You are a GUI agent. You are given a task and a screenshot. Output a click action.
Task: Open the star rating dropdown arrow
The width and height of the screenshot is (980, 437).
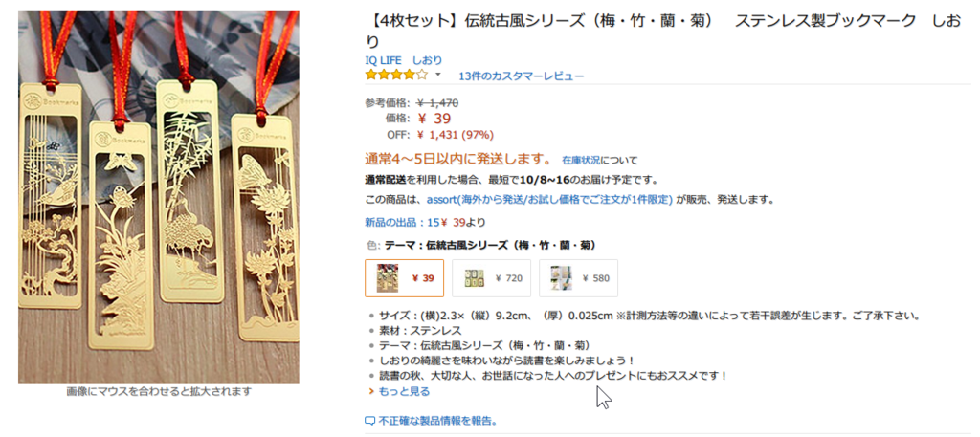[x=438, y=75]
